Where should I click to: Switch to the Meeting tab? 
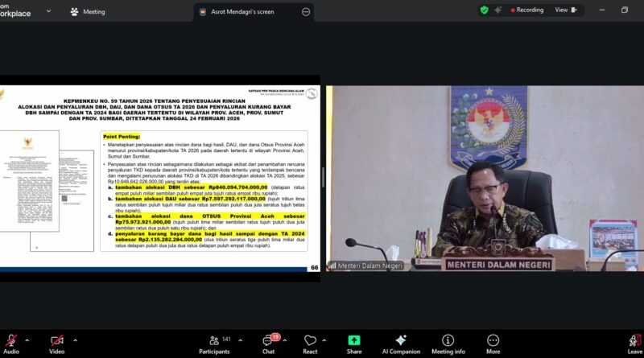coord(87,11)
